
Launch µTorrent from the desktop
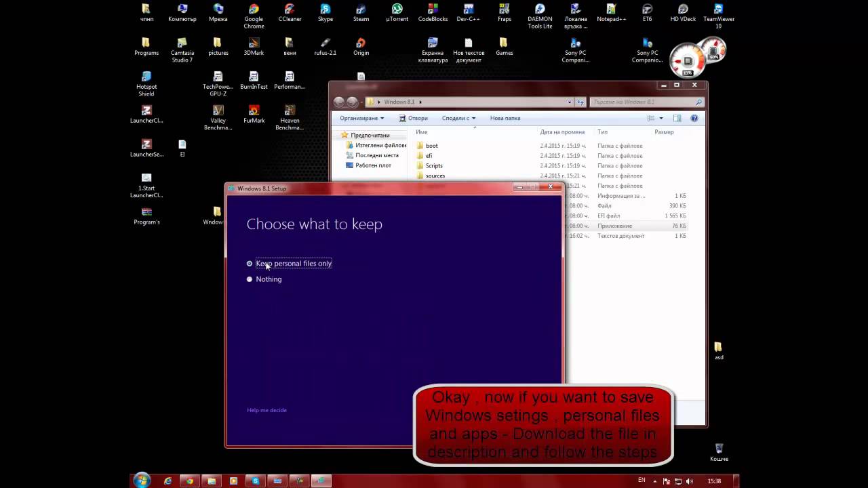click(397, 13)
